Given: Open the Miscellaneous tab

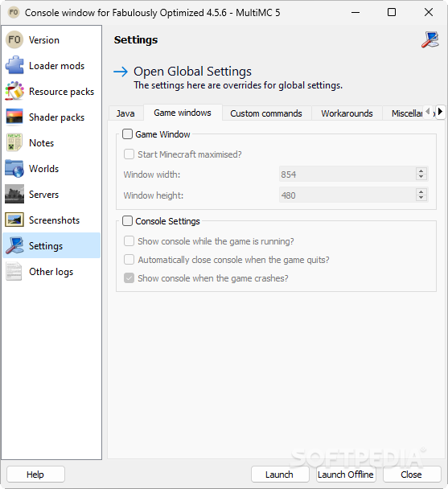Looking at the screenshot, I should click(x=407, y=113).
